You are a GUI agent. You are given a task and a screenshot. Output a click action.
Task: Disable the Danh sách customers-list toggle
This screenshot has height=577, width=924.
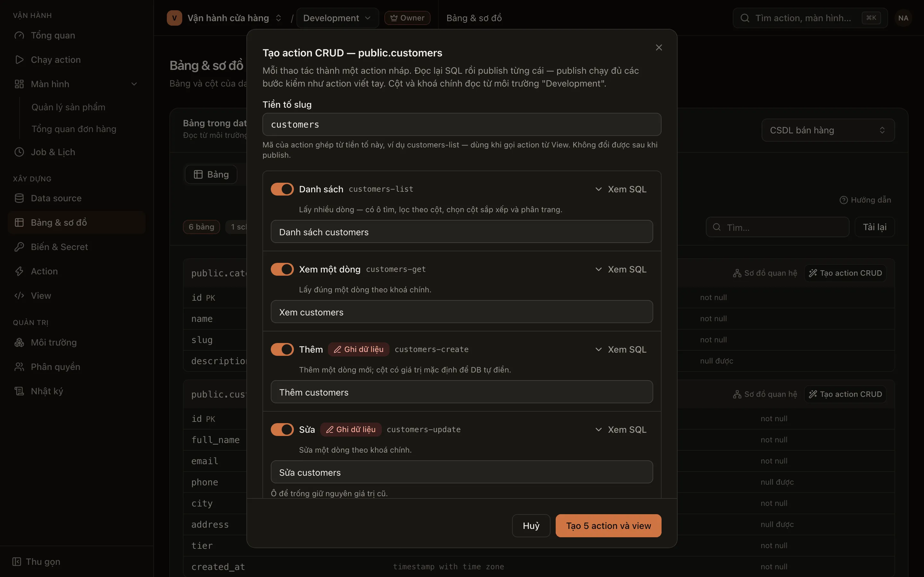(282, 189)
